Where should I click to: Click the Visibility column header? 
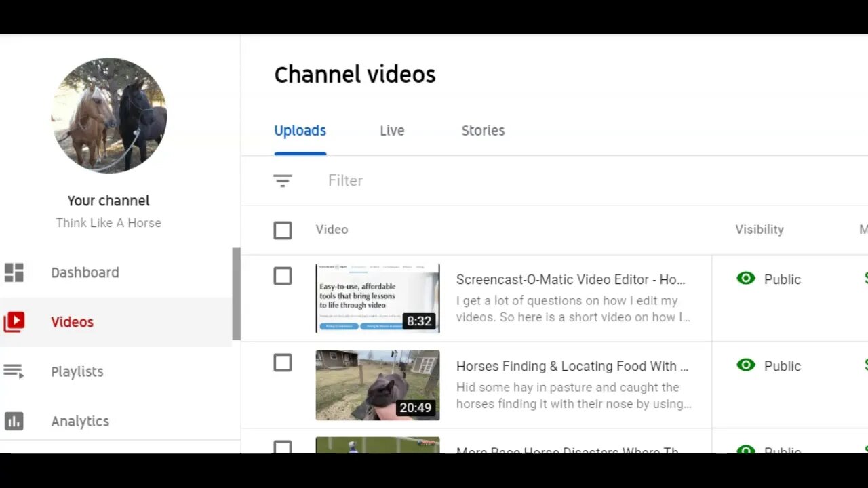pyautogui.click(x=759, y=230)
